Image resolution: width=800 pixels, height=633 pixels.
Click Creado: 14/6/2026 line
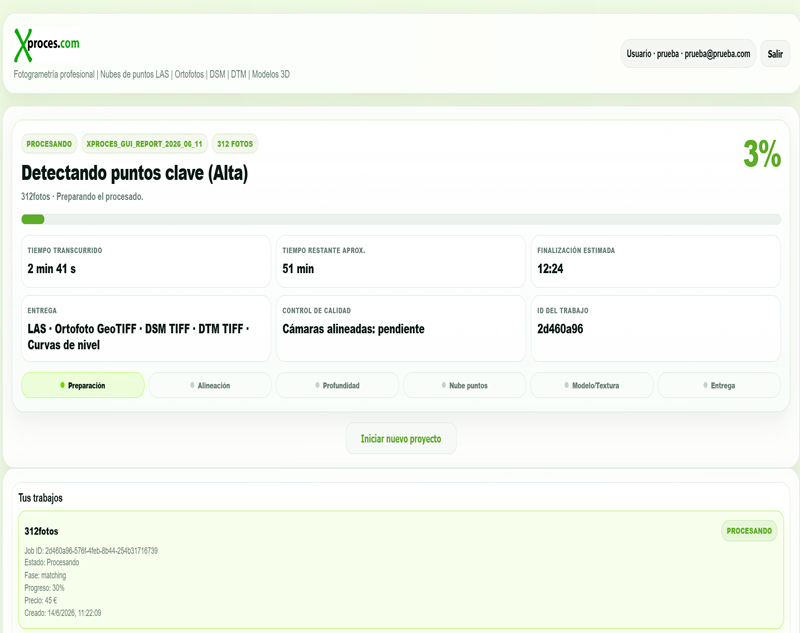[x=63, y=613]
